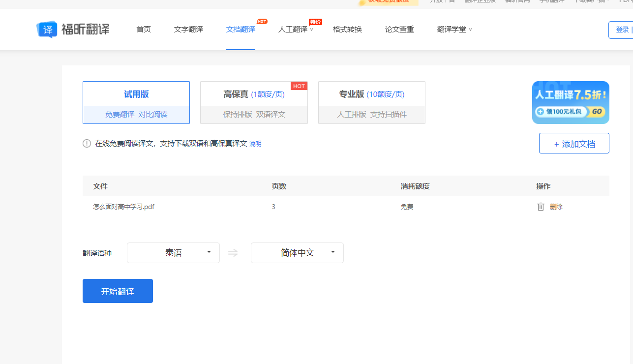Open the 文字翻译 menu item
This screenshot has width=633, height=364.
click(x=188, y=30)
